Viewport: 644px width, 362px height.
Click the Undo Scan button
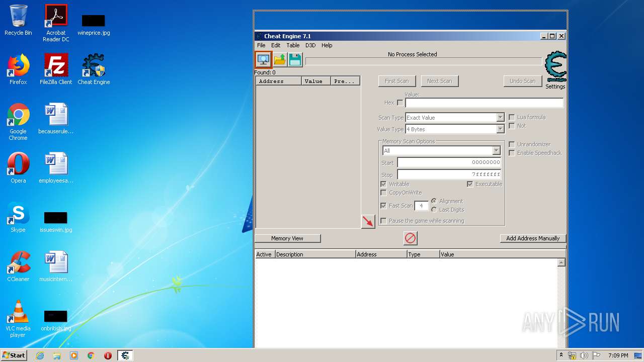click(523, 81)
